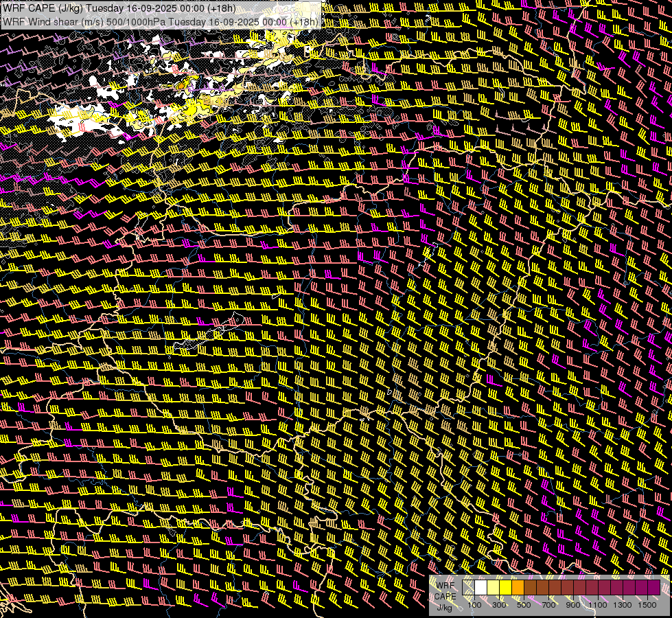The height and width of the screenshot is (618, 672).
Task: Select the legend tick label 300
Action: (499, 605)
